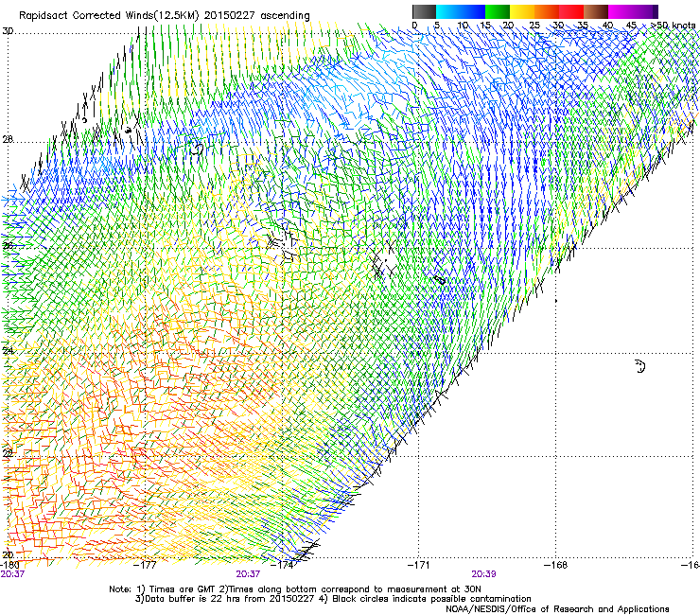This screenshot has height=615, width=700.
Task: Click the longitude label '-174'
Action: 283,565
